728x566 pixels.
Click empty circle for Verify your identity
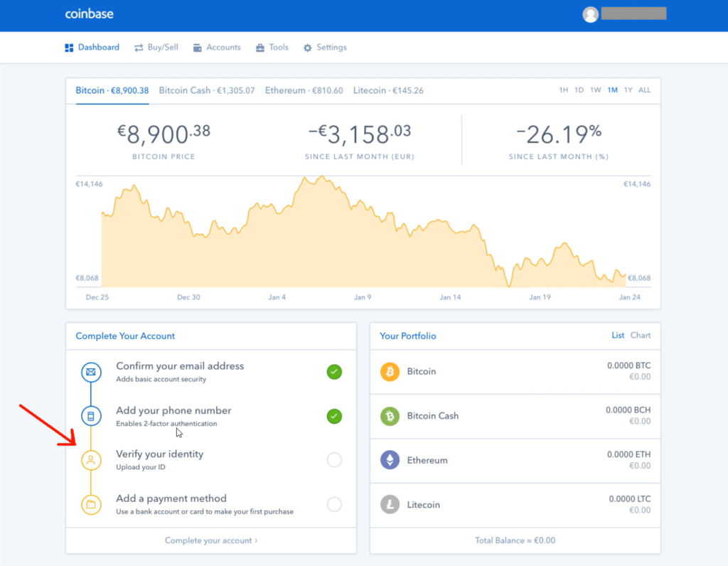tap(334, 459)
